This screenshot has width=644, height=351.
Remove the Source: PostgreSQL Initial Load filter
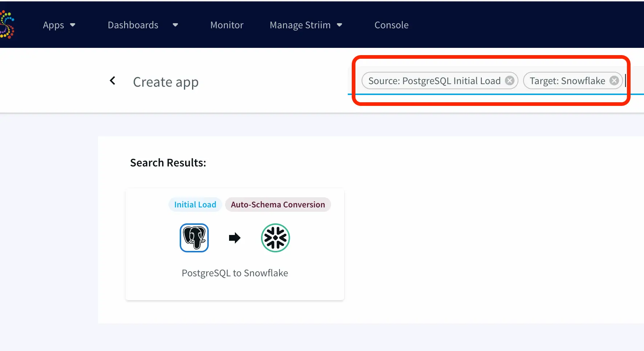(510, 80)
